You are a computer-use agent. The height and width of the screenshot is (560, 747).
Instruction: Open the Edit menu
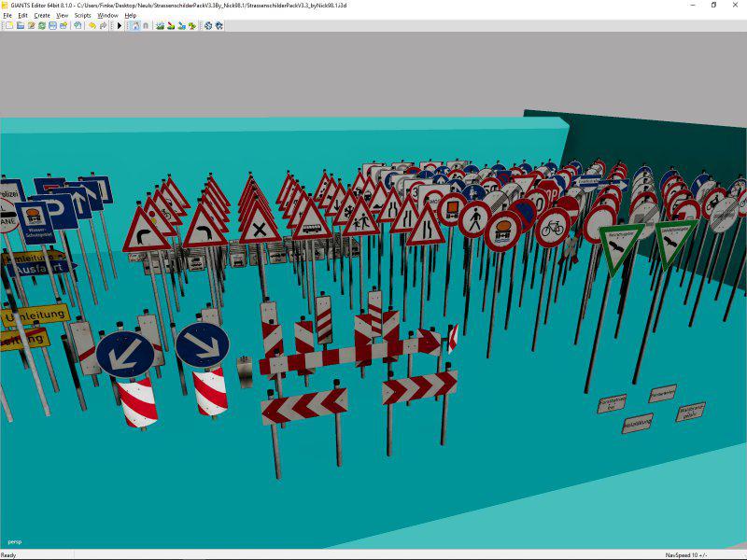tap(22, 16)
